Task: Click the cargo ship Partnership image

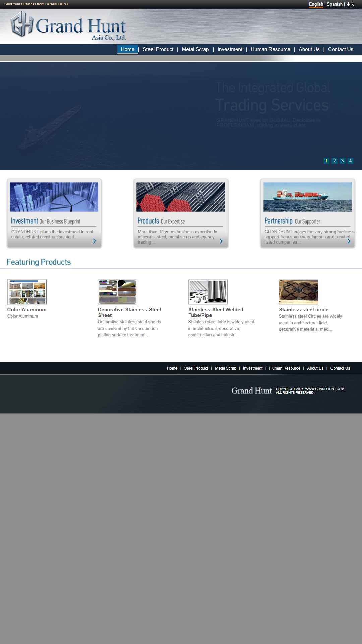Action: pyautogui.click(x=308, y=197)
